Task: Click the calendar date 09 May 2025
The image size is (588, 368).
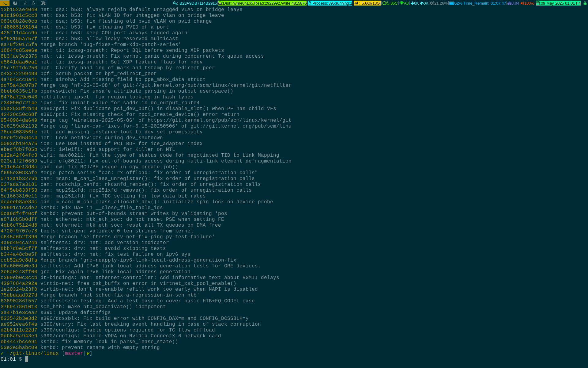Action: click(558, 3)
